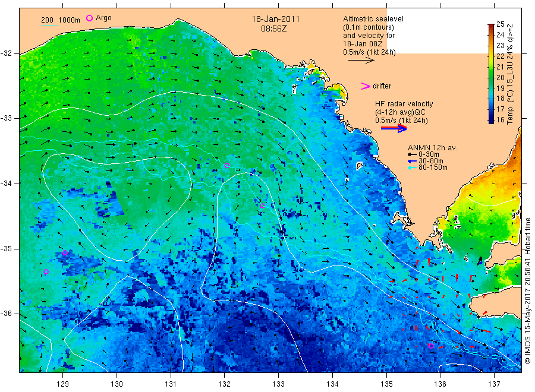Viewport: 535px width, 392px height.
Task: Click the 'ANMN 12h av.' label
Action: (433, 148)
